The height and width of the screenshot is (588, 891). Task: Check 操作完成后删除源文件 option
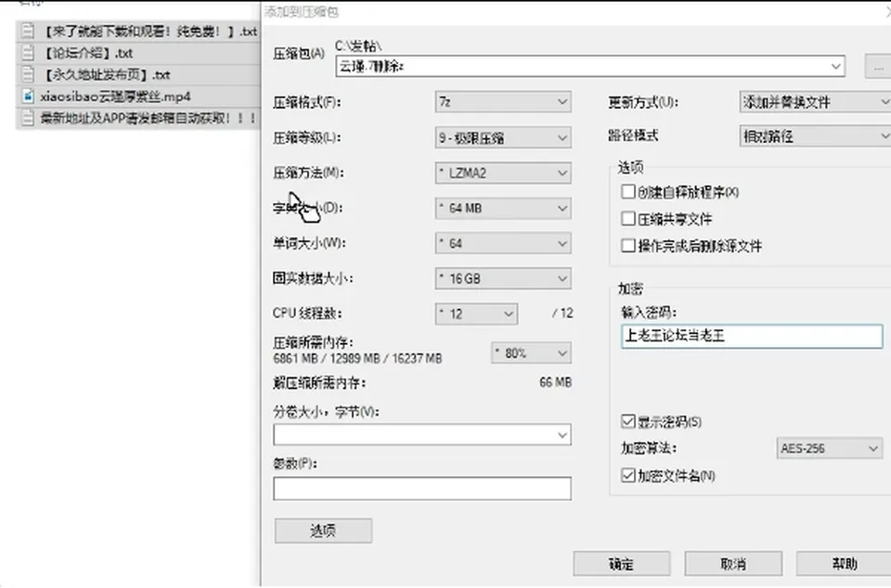tap(628, 245)
